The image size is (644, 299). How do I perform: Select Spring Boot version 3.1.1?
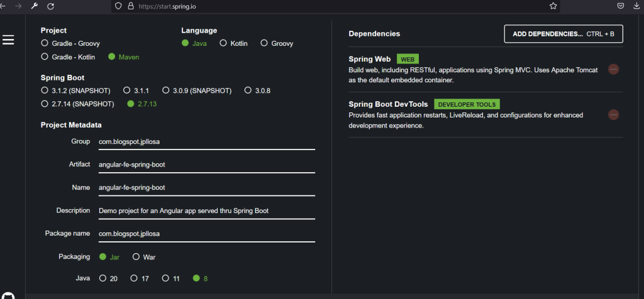click(127, 90)
